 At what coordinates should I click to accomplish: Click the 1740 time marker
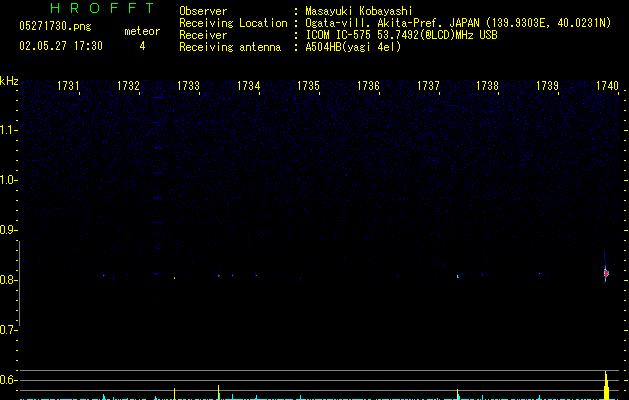coord(607,85)
